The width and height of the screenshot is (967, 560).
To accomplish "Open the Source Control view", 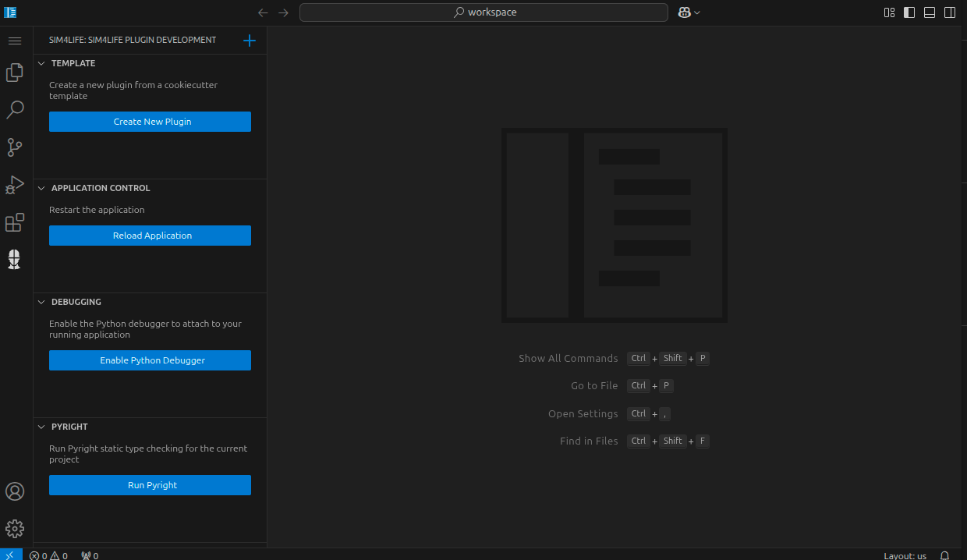I will [x=15, y=147].
